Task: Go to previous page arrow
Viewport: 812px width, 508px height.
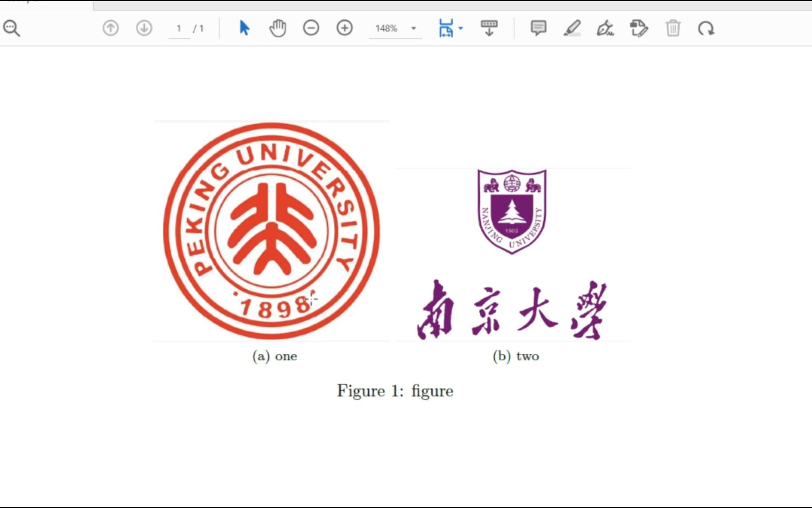Action: [110, 28]
